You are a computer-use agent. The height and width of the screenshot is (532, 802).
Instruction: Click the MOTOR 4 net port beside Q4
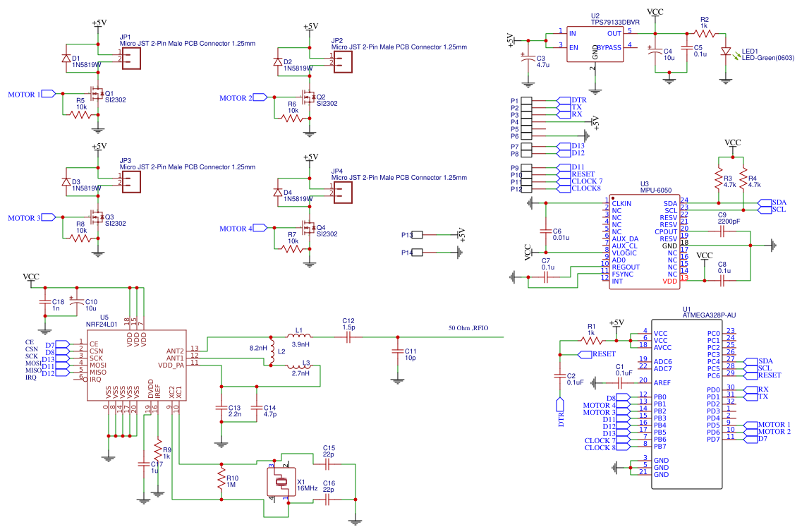coord(260,228)
